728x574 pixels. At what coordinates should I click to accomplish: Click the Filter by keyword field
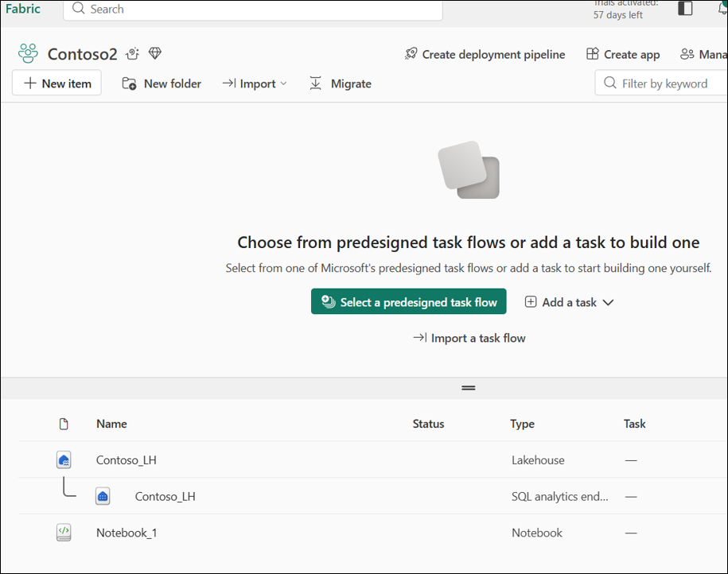point(664,83)
